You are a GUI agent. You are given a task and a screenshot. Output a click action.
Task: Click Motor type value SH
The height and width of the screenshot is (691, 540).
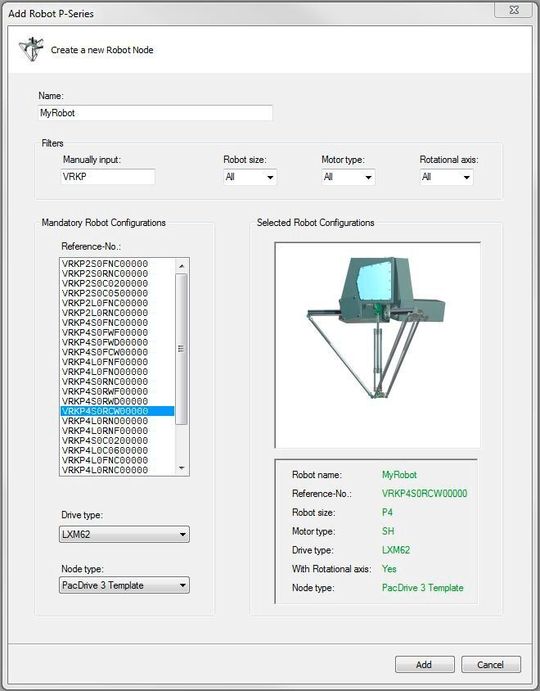(388, 531)
